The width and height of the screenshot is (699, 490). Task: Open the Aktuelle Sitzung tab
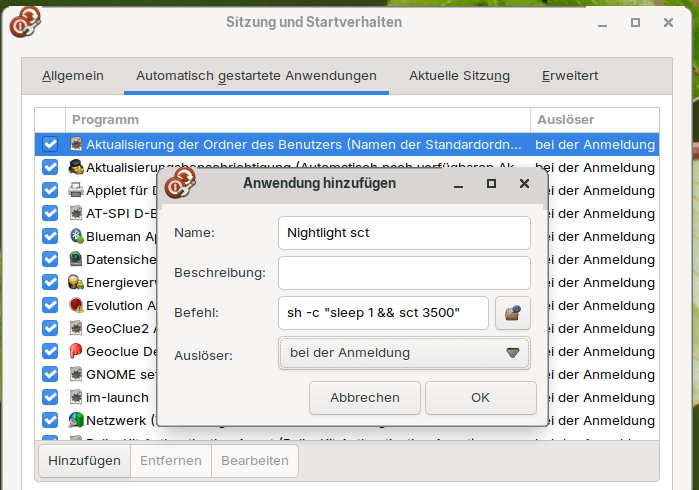tap(459, 76)
